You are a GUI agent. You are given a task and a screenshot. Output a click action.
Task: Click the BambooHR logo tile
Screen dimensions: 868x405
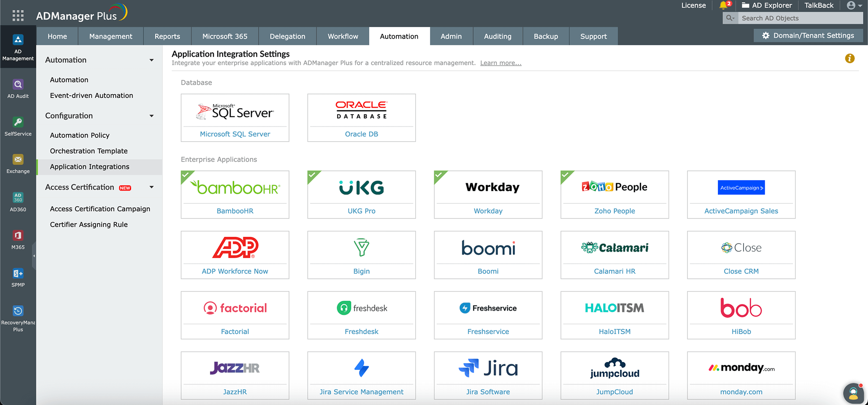pyautogui.click(x=235, y=187)
